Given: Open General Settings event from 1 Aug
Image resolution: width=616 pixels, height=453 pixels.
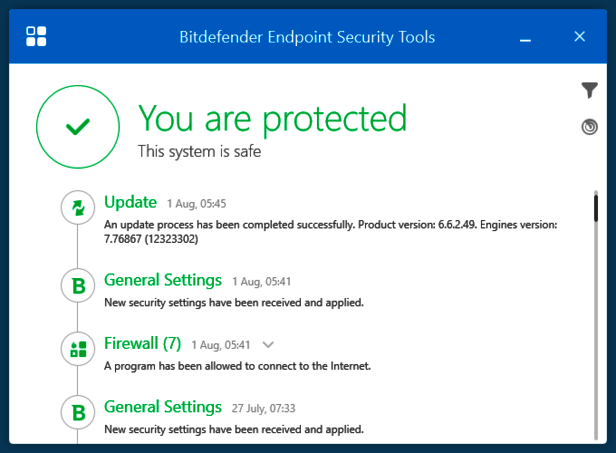Looking at the screenshot, I should (x=163, y=280).
